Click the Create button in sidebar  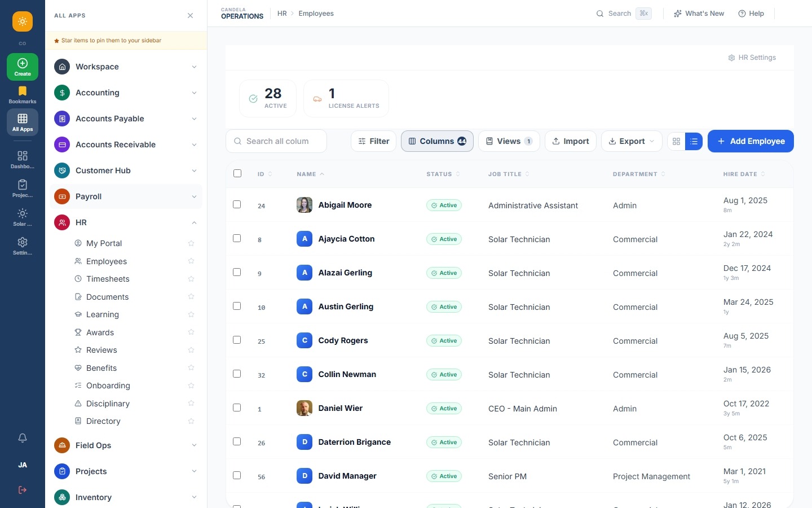[x=23, y=67]
